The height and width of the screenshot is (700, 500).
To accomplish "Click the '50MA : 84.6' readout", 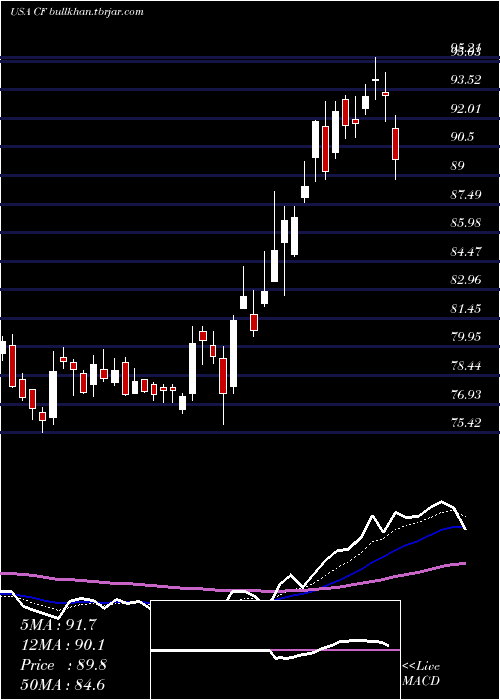I will tap(62, 685).
